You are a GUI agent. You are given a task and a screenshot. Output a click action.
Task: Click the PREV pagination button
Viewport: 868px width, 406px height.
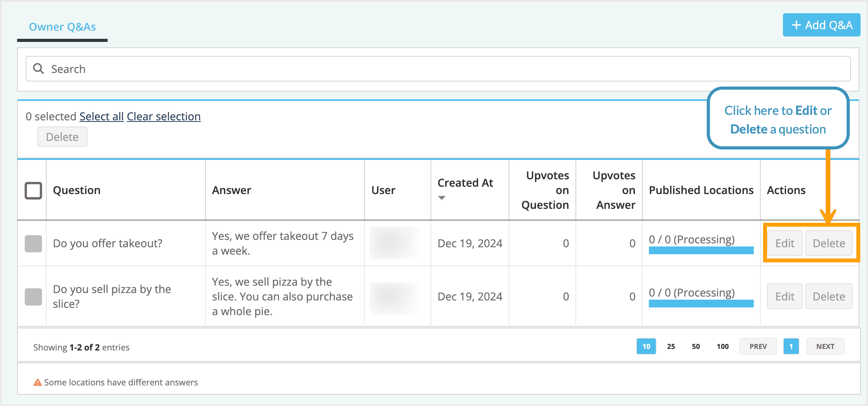[758, 346]
